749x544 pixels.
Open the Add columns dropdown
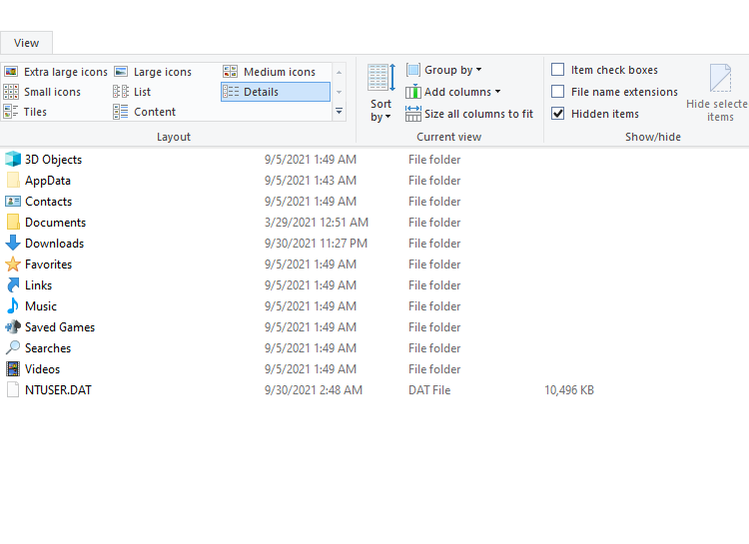[453, 92]
